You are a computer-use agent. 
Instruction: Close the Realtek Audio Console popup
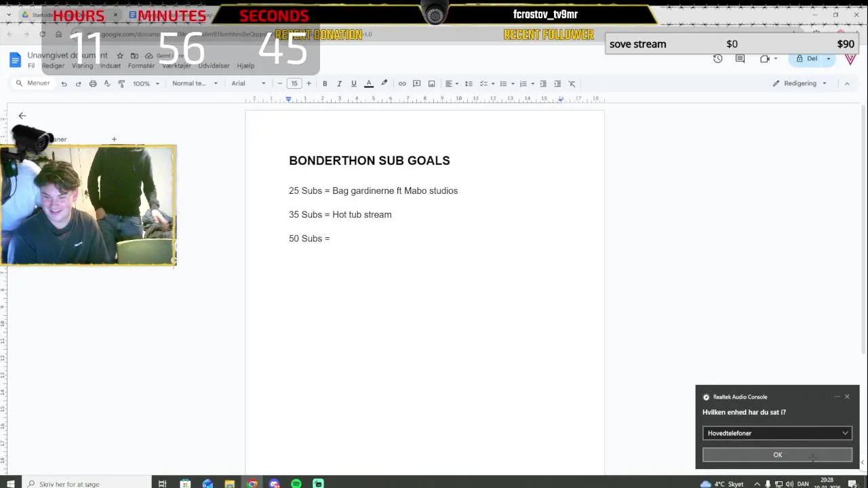pos(847,396)
